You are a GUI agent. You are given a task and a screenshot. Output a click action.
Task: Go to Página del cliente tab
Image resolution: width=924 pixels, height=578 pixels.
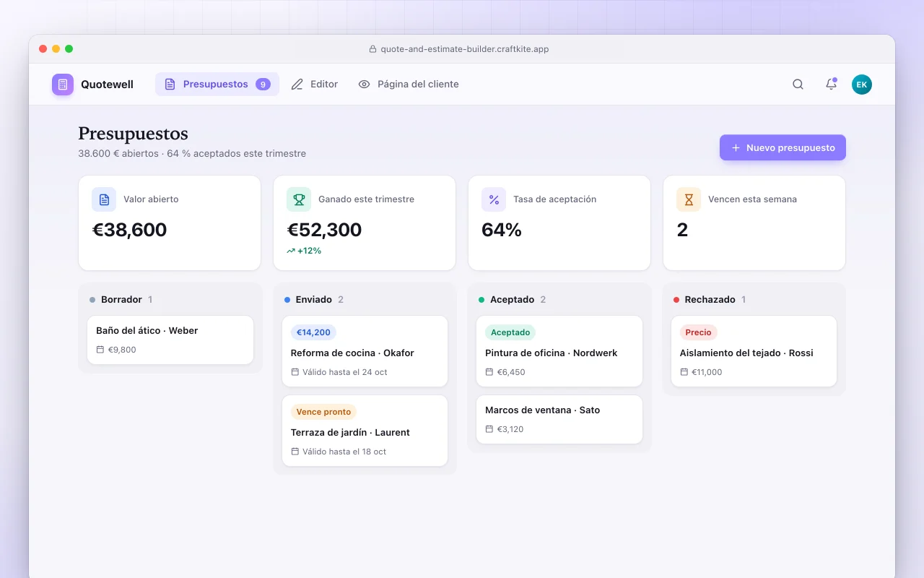[x=409, y=85]
